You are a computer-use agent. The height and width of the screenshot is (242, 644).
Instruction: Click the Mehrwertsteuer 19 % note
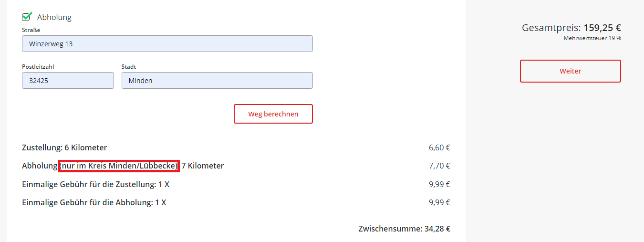pos(592,38)
